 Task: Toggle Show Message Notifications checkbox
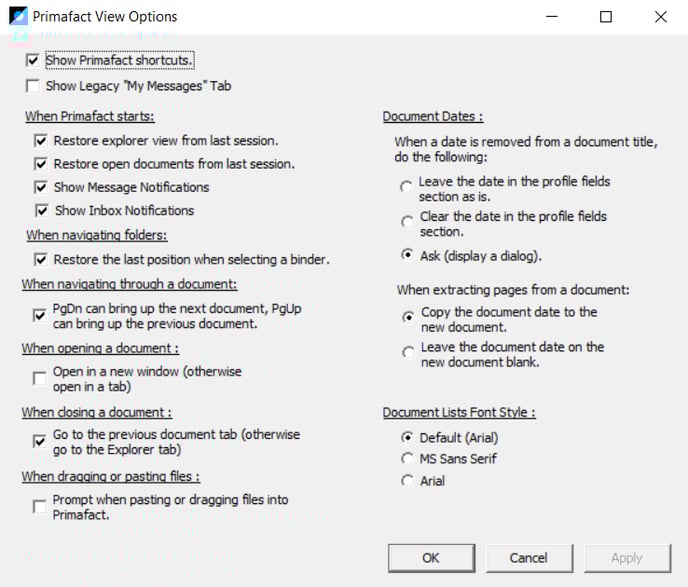pos(41,187)
